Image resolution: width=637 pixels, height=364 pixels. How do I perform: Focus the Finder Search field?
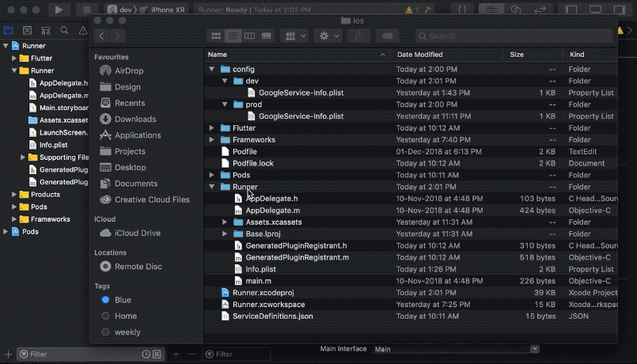pyautogui.click(x=514, y=36)
